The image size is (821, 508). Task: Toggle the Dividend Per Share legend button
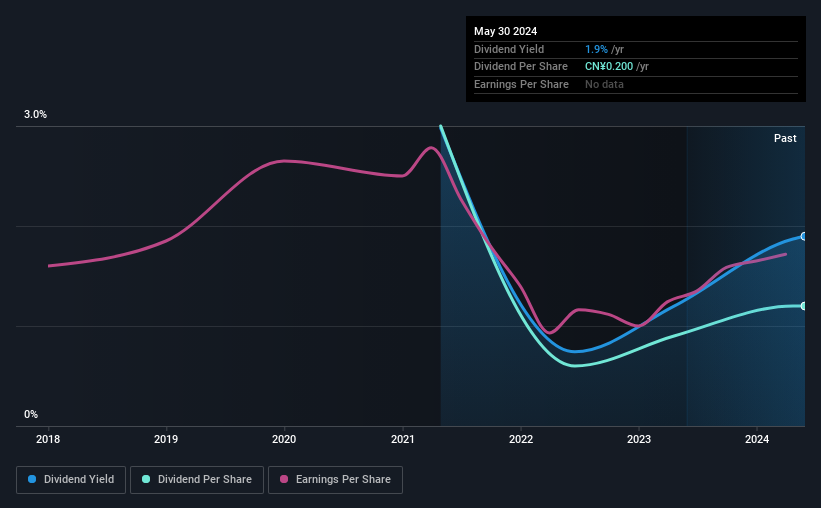[197, 480]
